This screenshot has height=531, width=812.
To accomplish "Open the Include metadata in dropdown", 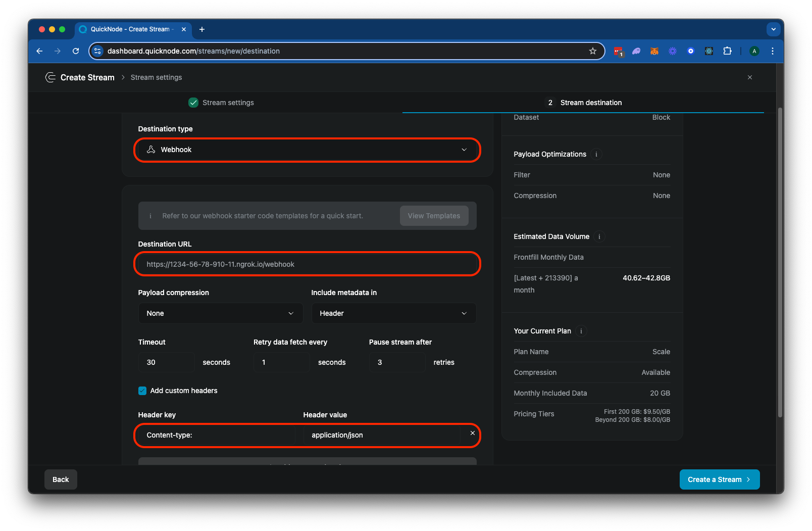I will 394,313.
